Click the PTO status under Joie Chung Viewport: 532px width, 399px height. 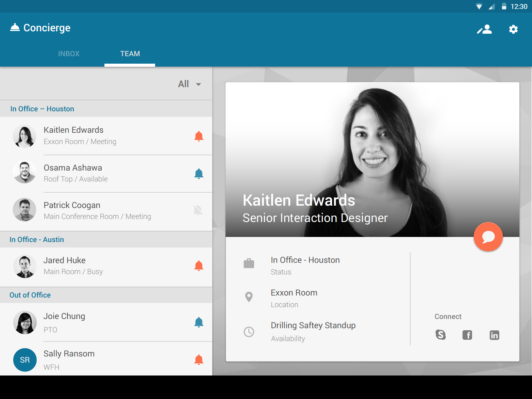[50, 330]
